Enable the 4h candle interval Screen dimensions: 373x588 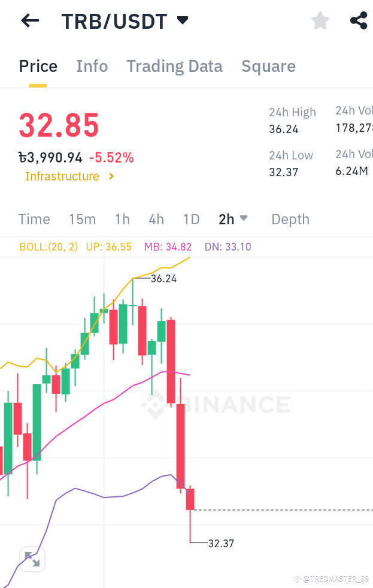[156, 219]
